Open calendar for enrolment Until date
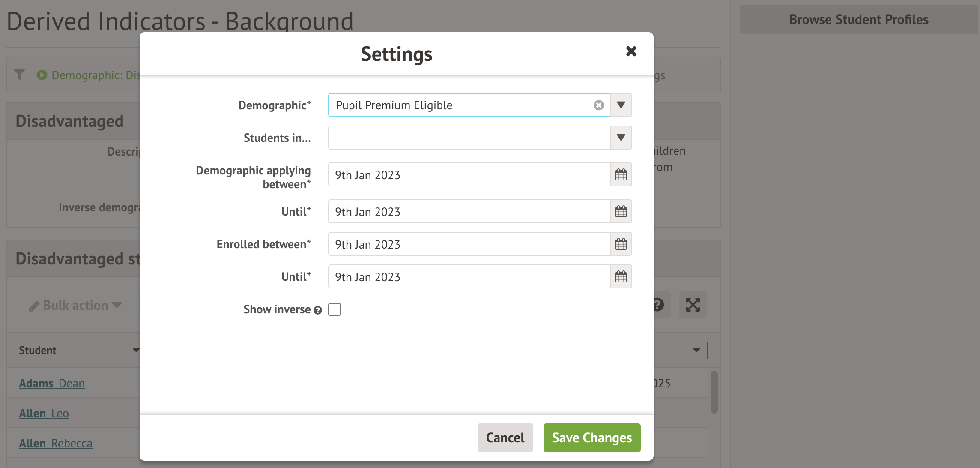The height and width of the screenshot is (468, 980). tap(621, 277)
